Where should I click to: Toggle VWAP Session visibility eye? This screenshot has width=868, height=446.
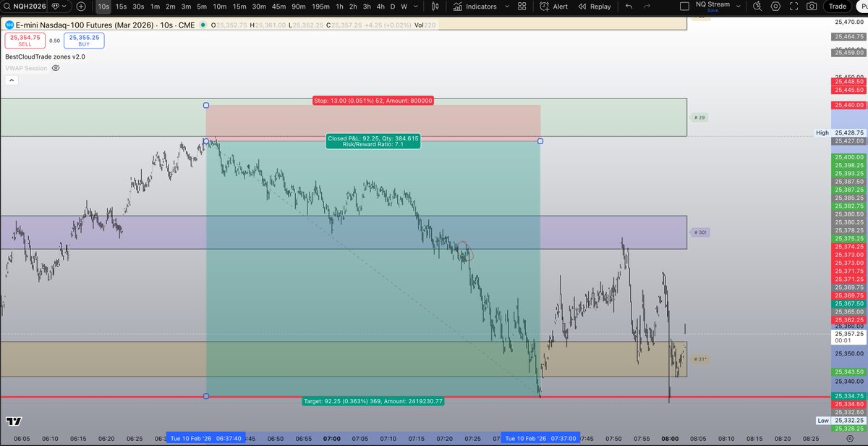pyautogui.click(x=56, y=68)
